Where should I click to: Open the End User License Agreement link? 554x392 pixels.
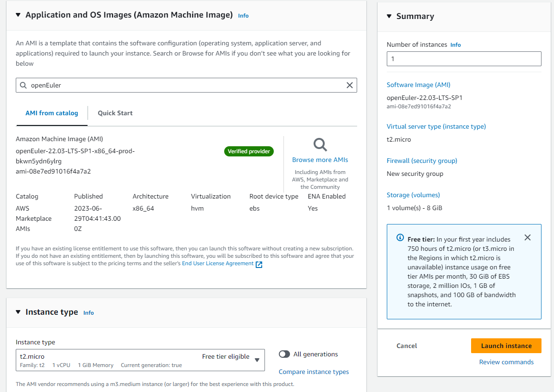[218, 263]
